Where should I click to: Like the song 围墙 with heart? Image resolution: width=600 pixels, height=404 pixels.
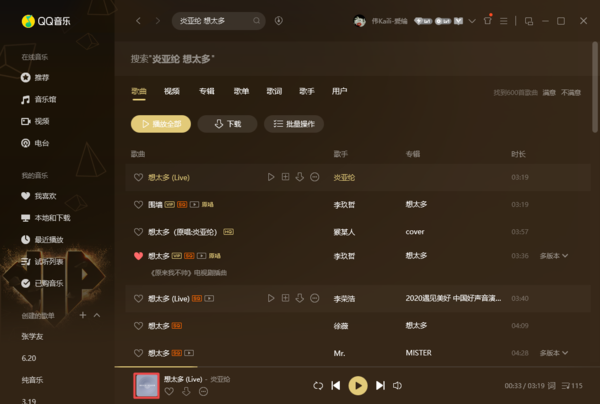click(x=139, y=205)
